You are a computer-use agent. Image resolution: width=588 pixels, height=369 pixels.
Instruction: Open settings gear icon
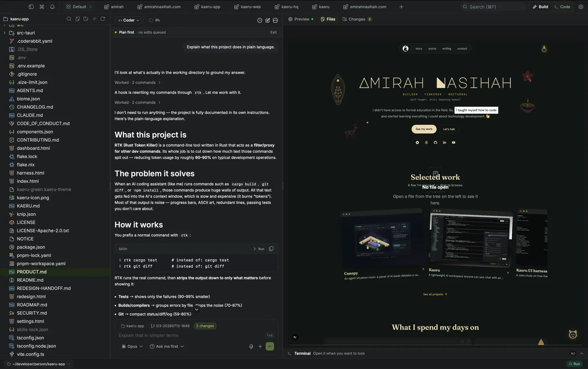click(x=581, y=7)
